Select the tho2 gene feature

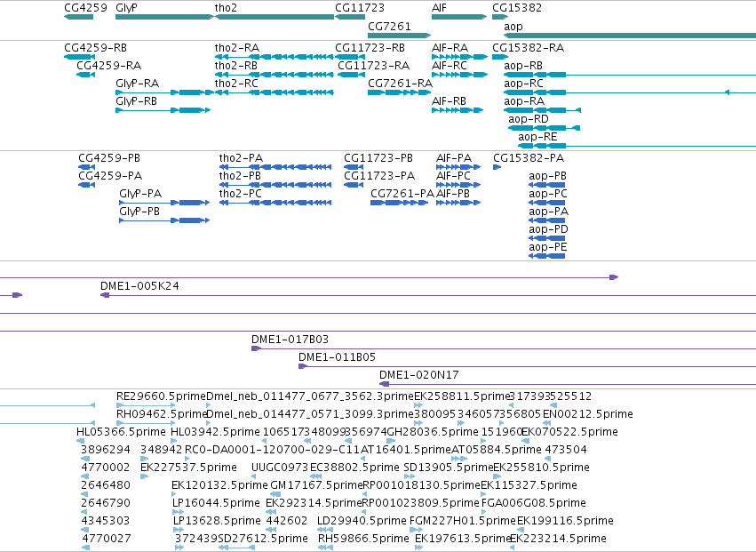click(275, 17)
